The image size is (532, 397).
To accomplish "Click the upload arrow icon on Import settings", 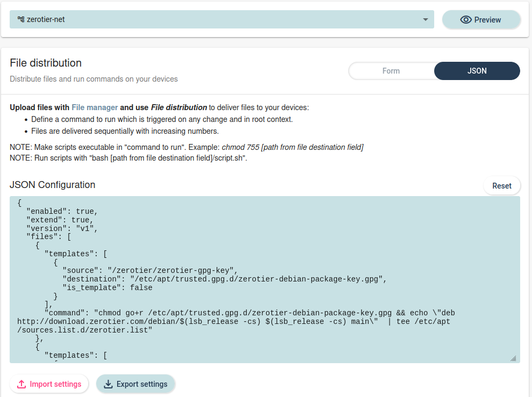I will [x=21, y=384].
